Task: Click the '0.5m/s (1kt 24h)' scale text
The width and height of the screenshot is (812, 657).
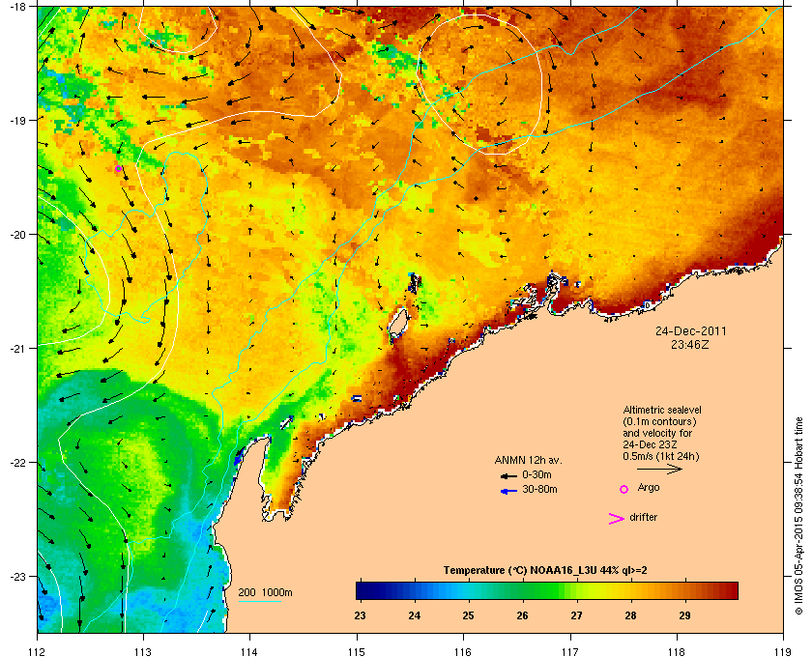Action: [661, 457]
